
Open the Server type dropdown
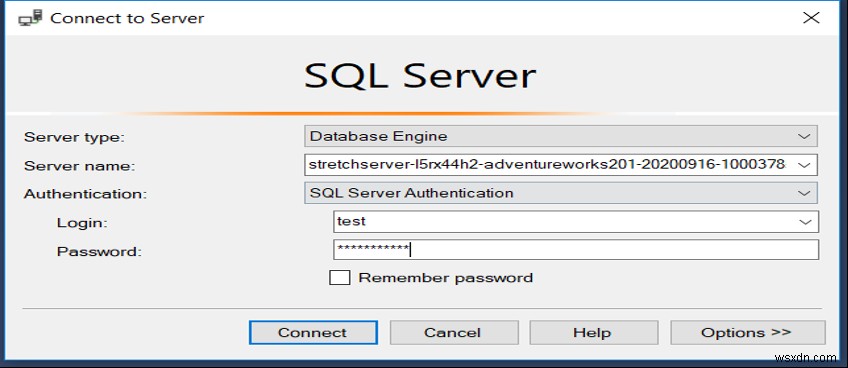coord(561,136)
